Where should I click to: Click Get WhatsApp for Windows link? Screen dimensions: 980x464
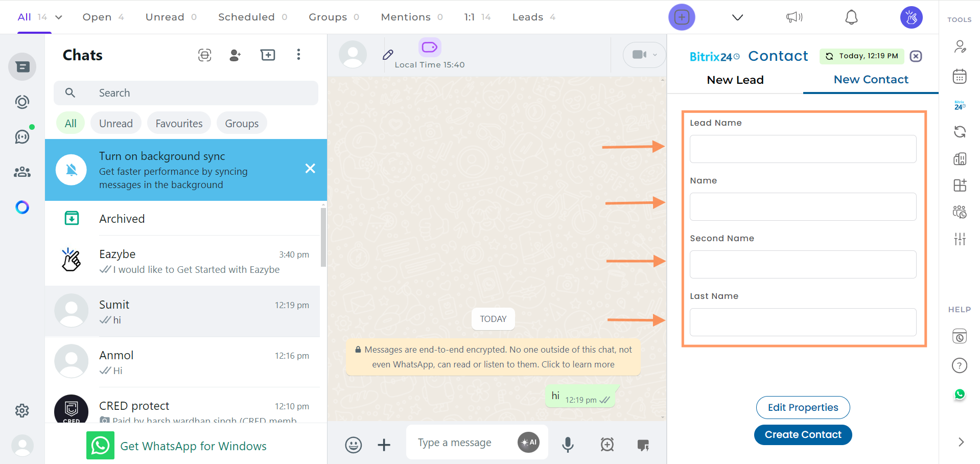(193, 446)
